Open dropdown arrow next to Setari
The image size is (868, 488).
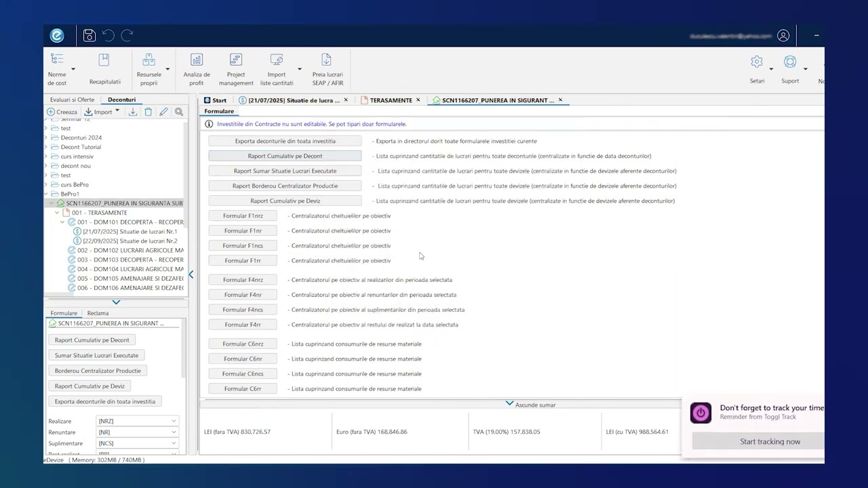coord(771,69)
